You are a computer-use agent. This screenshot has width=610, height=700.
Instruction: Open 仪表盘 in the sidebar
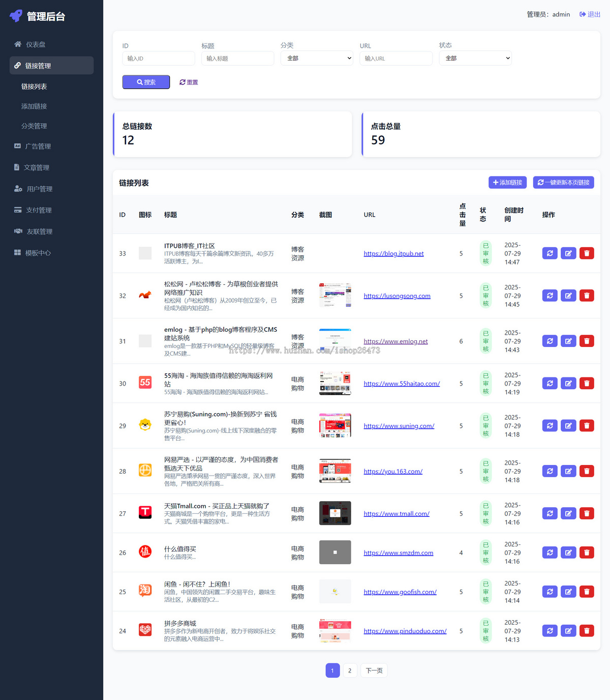point(51,45)
